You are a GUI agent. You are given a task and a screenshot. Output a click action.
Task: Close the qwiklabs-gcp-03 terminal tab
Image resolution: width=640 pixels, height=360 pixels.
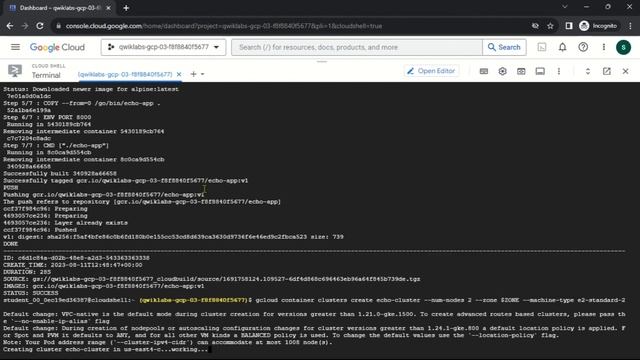point(179,74)
